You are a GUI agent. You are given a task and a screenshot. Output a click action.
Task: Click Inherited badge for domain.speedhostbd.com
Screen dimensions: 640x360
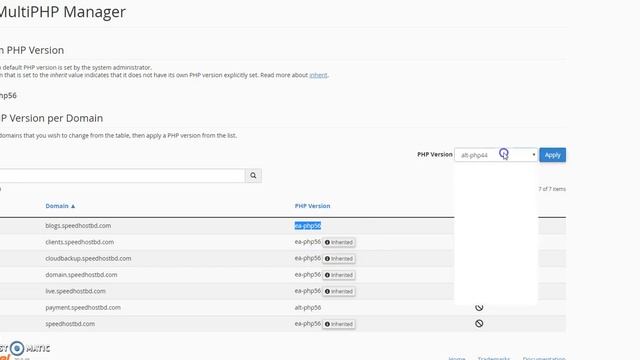[x=339, y=275]
